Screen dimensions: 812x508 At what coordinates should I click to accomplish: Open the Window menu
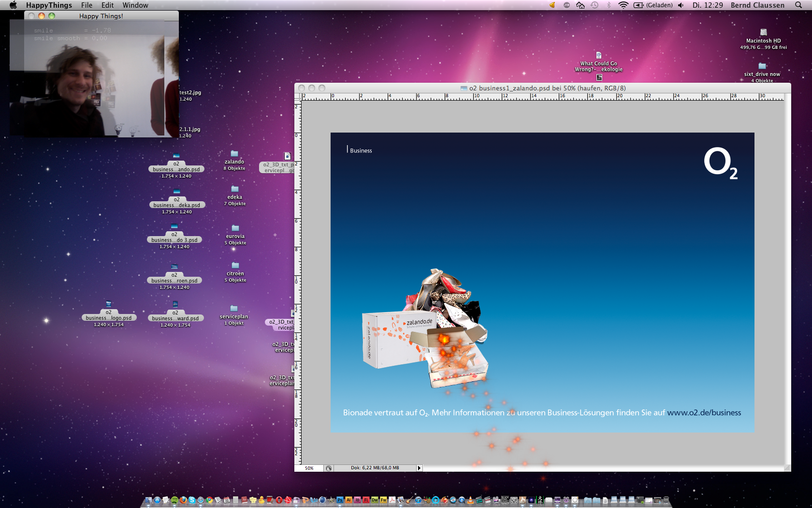pyautogui.click(x=135, y=5)
